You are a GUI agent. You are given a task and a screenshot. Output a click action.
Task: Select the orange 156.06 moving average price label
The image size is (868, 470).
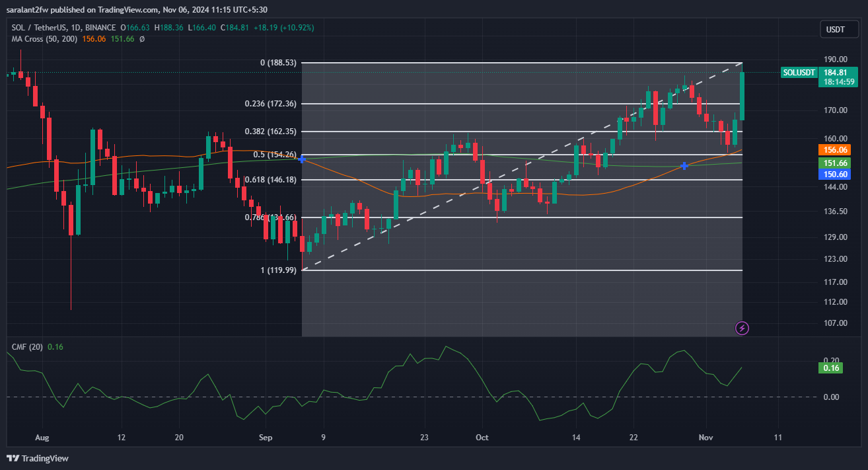point(834,150)
